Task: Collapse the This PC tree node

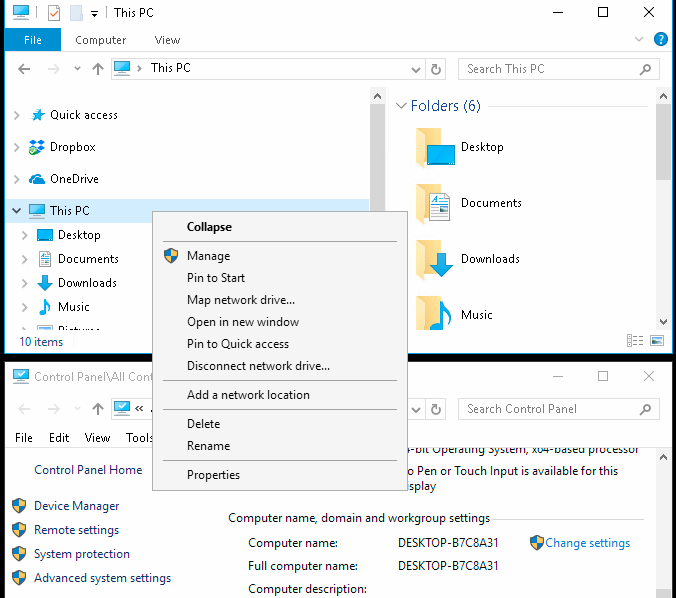Action: click(x=16, y=211)
